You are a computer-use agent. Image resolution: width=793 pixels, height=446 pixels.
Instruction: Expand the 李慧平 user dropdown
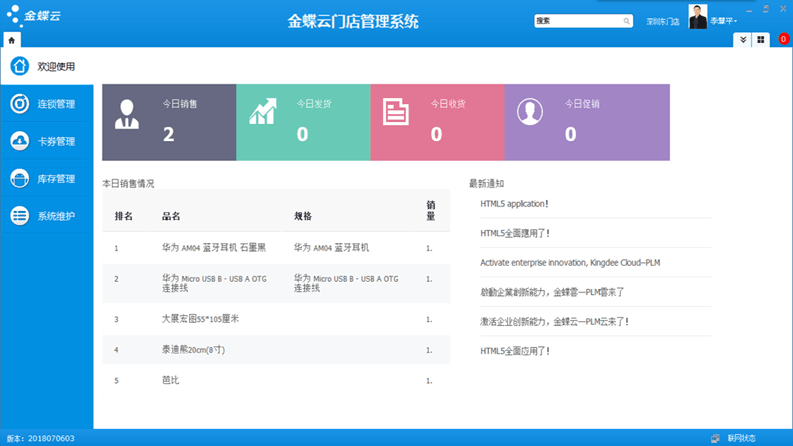click(x=724, y=21)
